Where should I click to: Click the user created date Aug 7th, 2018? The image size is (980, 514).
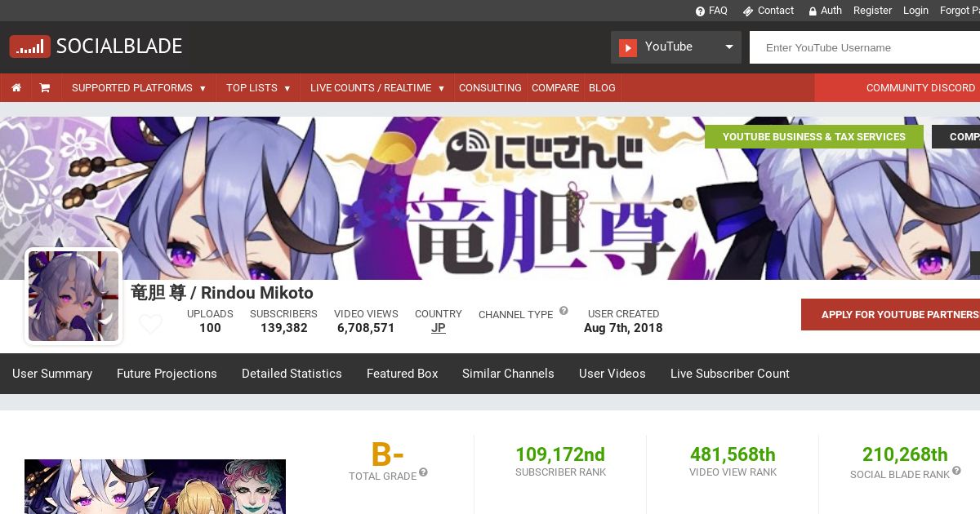pos(623,328)
